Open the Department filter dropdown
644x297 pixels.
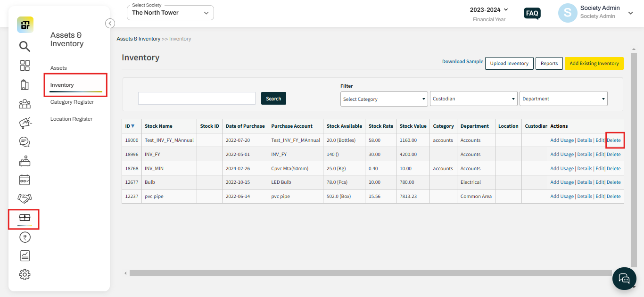click(x=564, y=99)
